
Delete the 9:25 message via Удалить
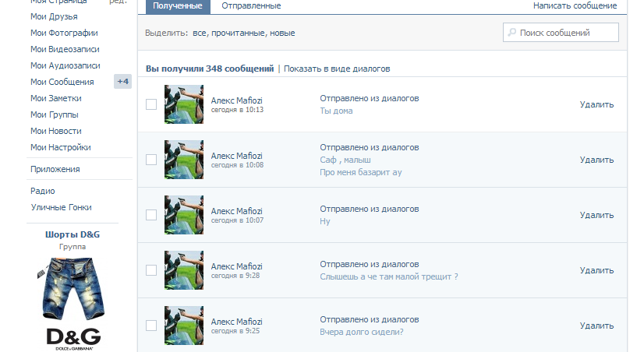pyautogui.click(x=596, y=326)
